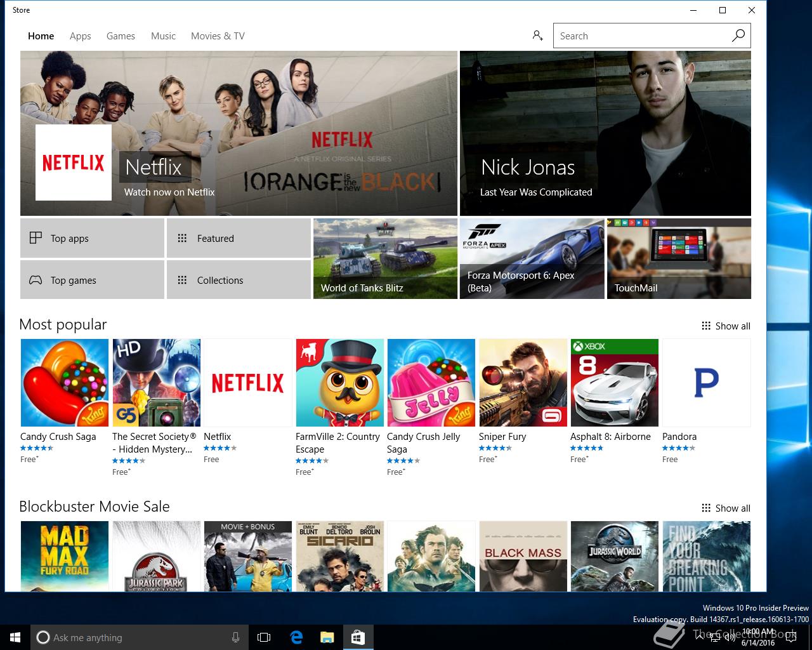Screen dimensions: 812x650
Task: Open The Secret Society Hidden Mystery tile
Action: pyautogui.click(x=157, y=383)
